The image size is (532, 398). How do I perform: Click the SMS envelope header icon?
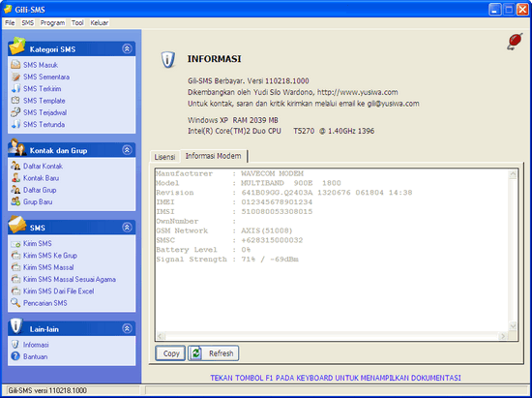coord(17,225)
